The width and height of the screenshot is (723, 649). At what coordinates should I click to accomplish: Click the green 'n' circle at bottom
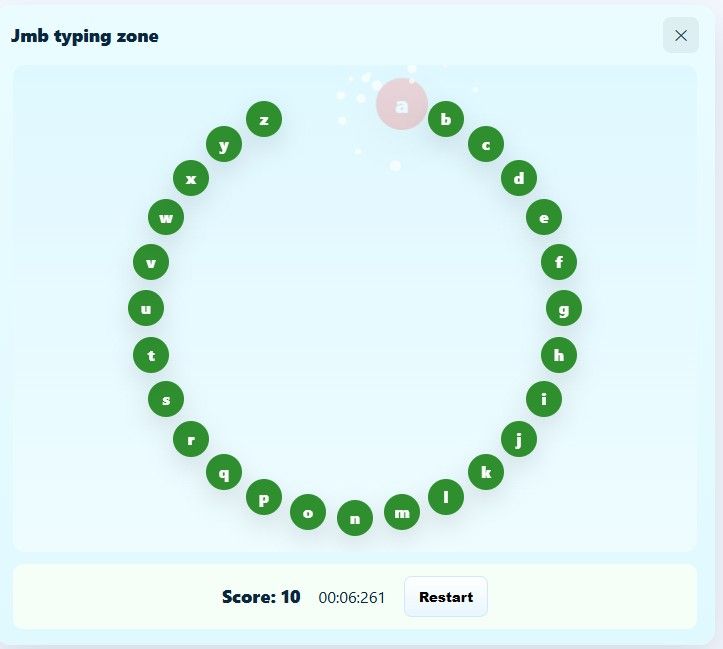[x=354, y=518]
